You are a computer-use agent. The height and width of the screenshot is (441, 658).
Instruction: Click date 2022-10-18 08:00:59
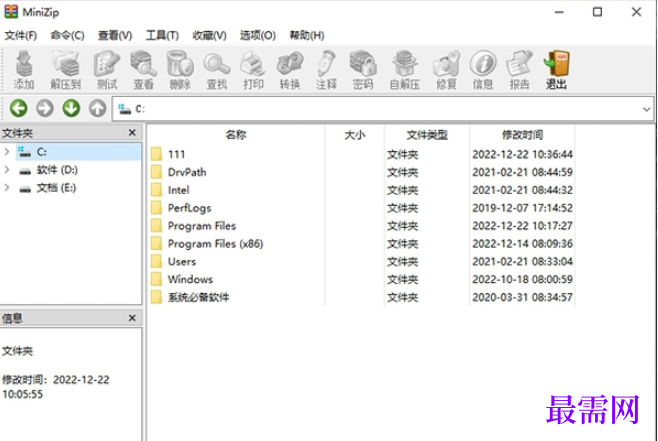click(522, 279)
